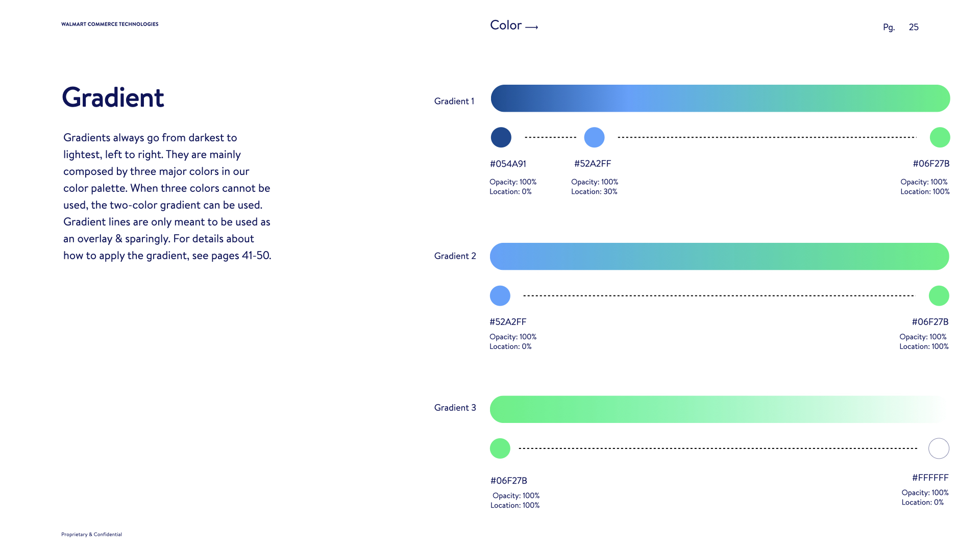Viewport: 980px width, 551px height.
Task: Click the Color section heading
Action: click(506, 25)
